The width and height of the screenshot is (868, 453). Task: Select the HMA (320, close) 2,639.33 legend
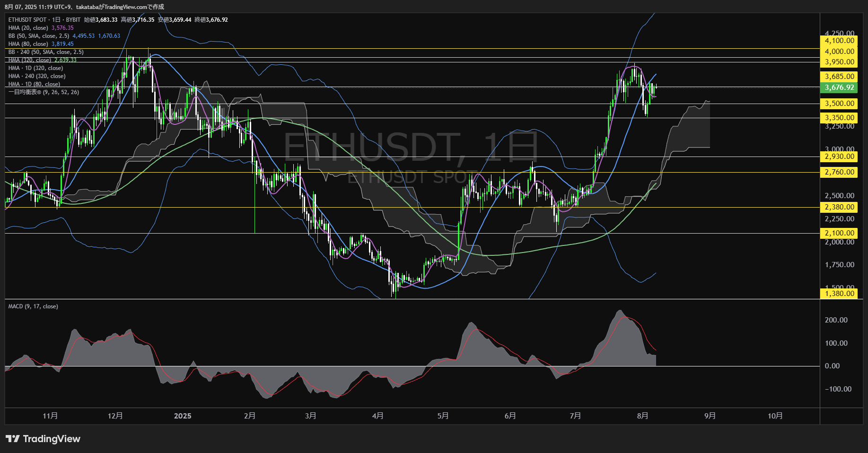click(x=42, y=60)
